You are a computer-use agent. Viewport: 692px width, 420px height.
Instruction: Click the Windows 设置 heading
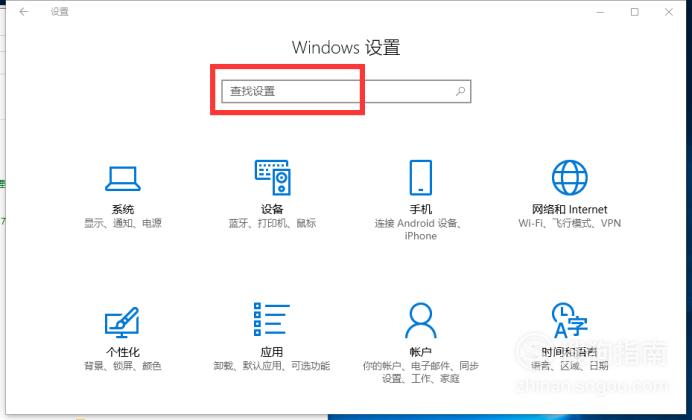346,47
